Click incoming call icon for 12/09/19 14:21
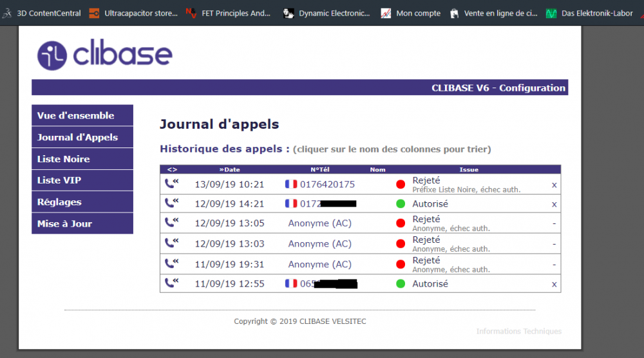This screenshot has width=644, height=358. point(172,202)
